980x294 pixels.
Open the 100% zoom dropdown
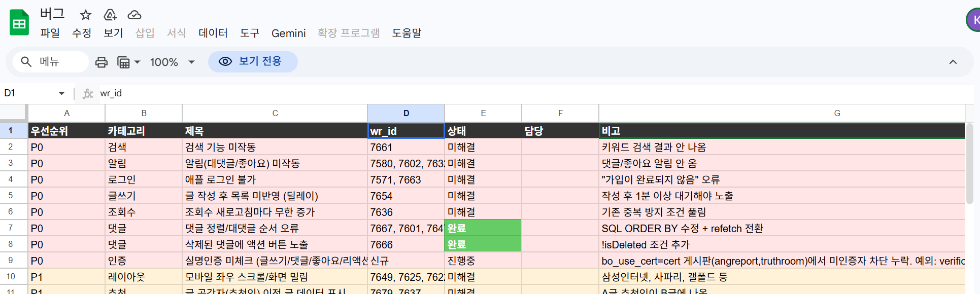[x=173, y=62]
